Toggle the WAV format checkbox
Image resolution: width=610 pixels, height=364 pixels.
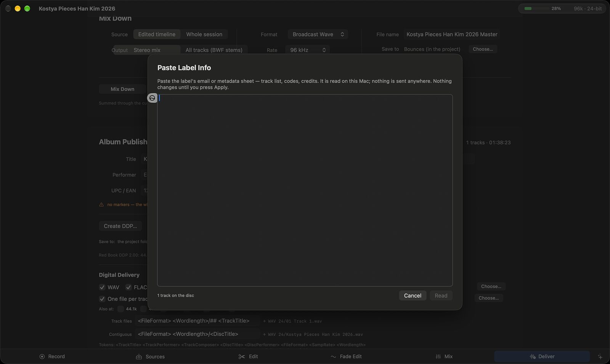(x=102, y=287)
